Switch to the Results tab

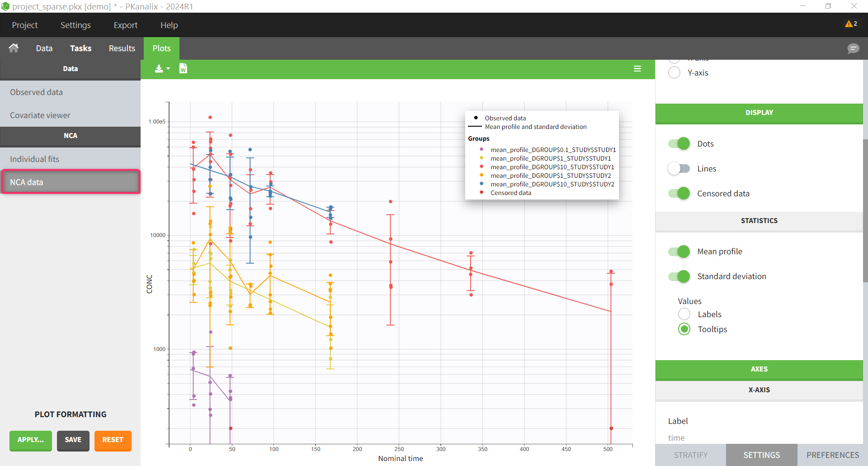coord(122,48)
